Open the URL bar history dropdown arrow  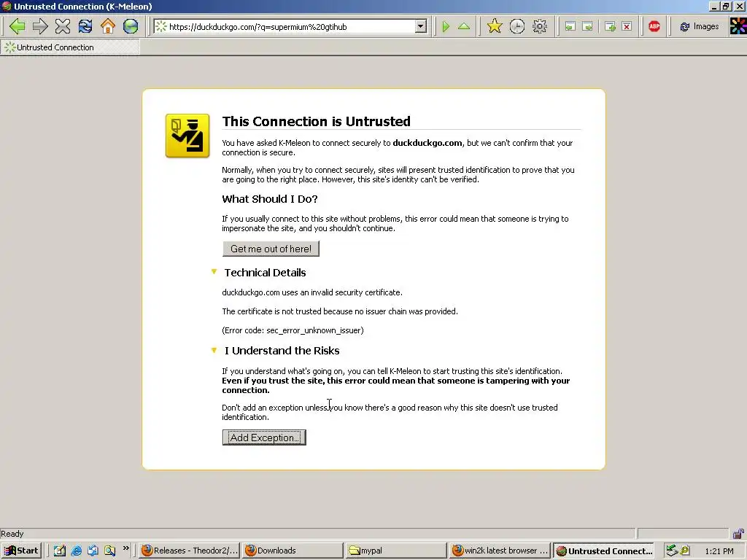tap(420, 27)
